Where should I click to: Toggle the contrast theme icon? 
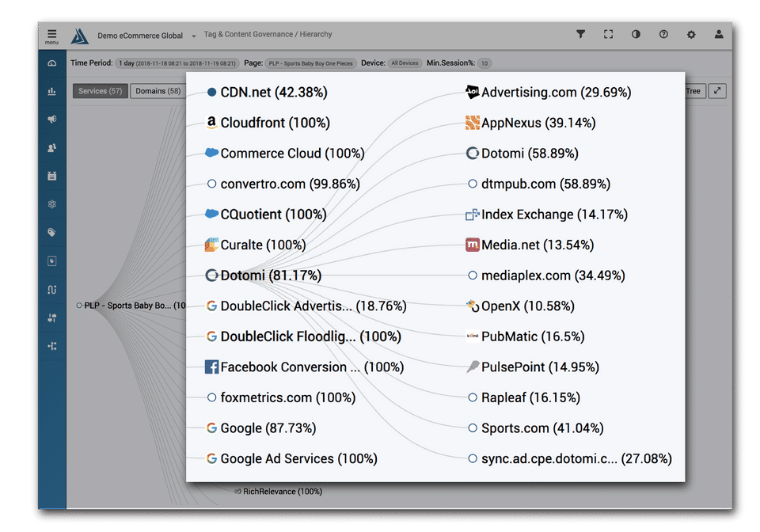[x=636, y=35]
